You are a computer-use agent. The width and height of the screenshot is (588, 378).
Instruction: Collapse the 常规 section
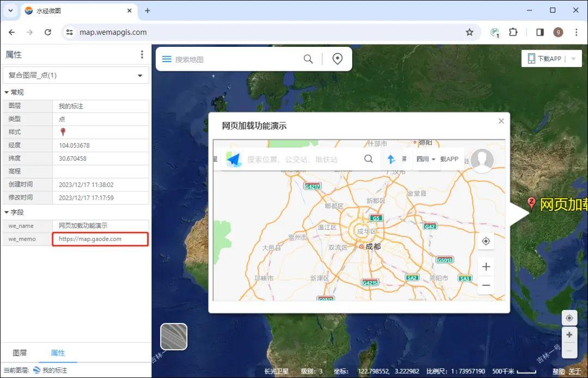pyautogui.click(x=7, y=92)
